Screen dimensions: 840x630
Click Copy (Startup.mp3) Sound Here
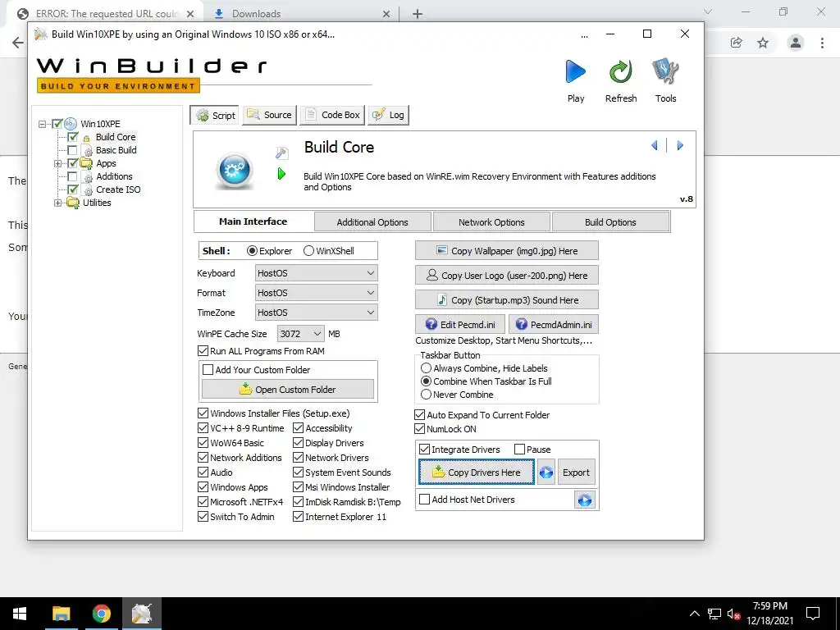(x=507, y=300)
